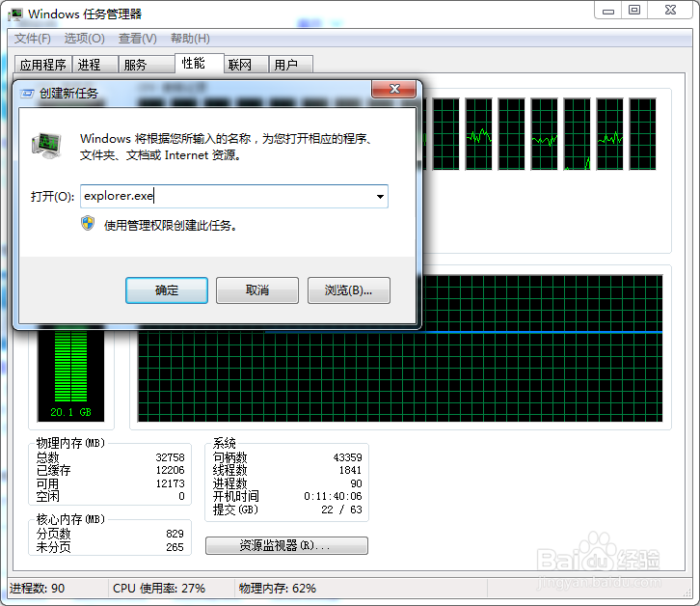This screenshot has height=606, width=700.
Task: Click the 20.1 GB memory usage meter
Action: pyautogui.click(x=71, y=375)
